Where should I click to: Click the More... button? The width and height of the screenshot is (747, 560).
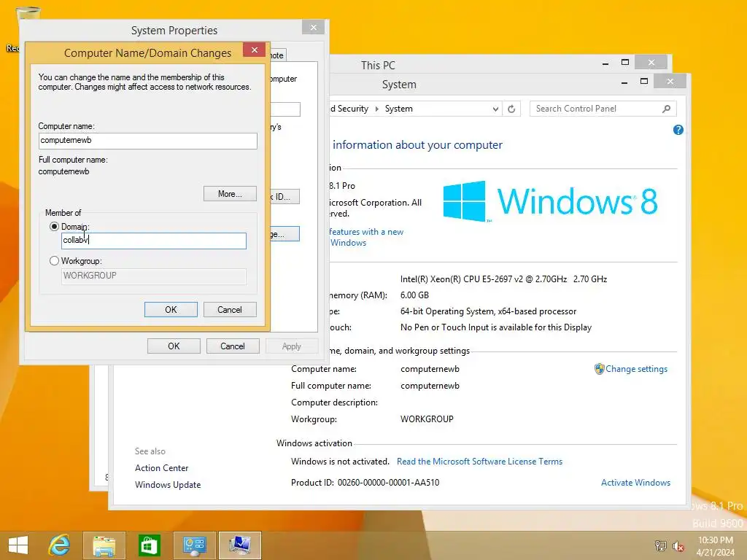pos(230,194)
